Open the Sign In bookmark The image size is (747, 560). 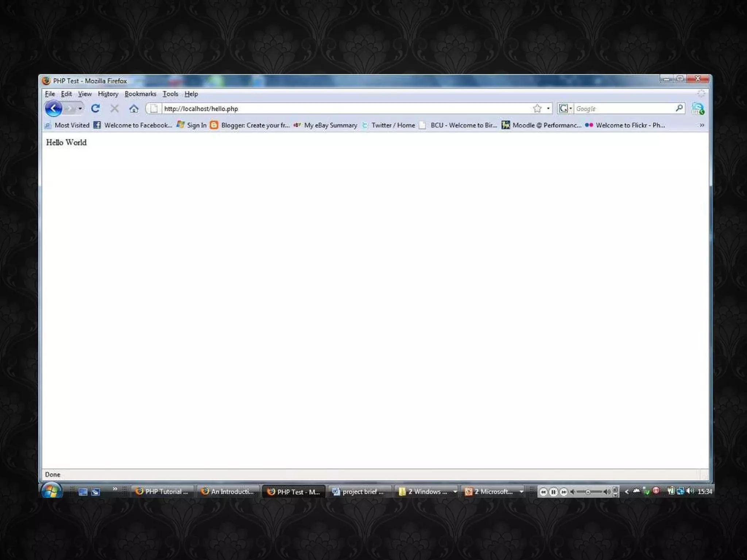[x=192, y=125]
